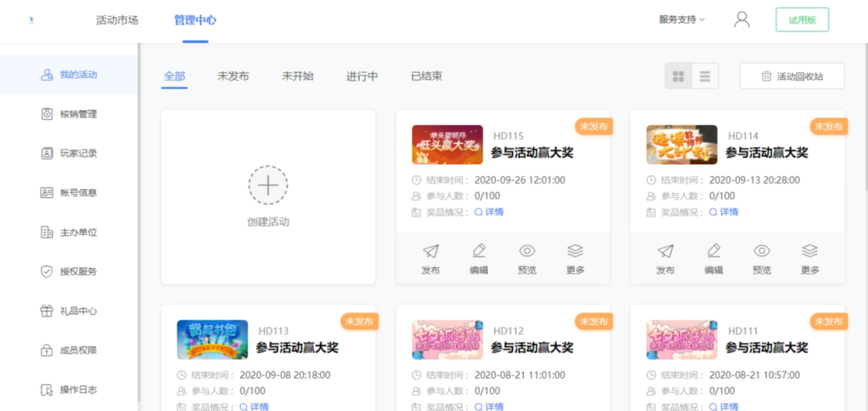The height and width of the screenshot is (411, 868).
Task: Preview activity HD114 via eye icon
Action: pos(761,251)
